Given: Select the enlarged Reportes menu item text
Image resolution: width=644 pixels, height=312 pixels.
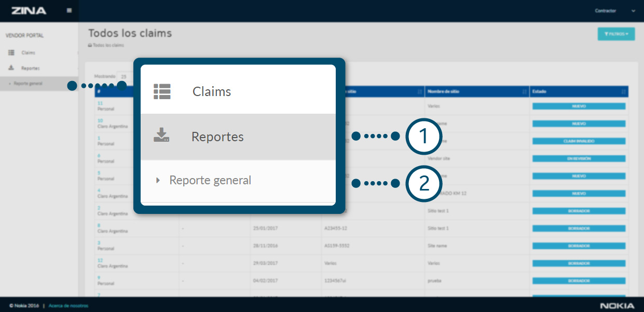Looking at the screenshot, I should click(x=217, y=137).
